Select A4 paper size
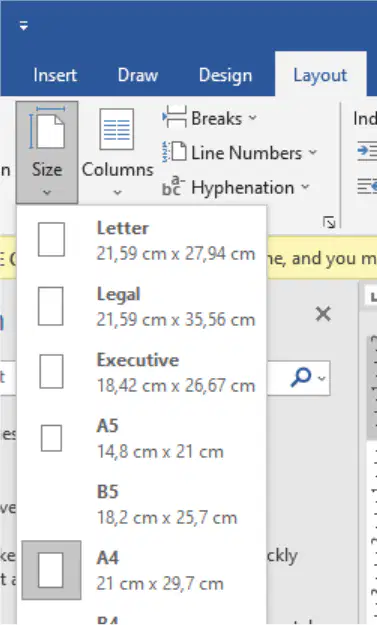 tap(141, 570)
